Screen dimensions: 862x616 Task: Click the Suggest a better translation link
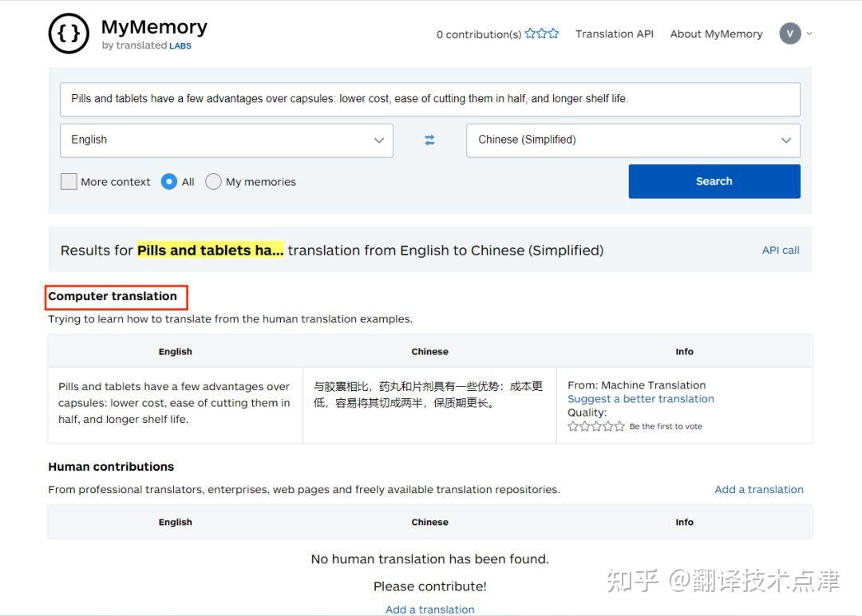click(640, 398)
